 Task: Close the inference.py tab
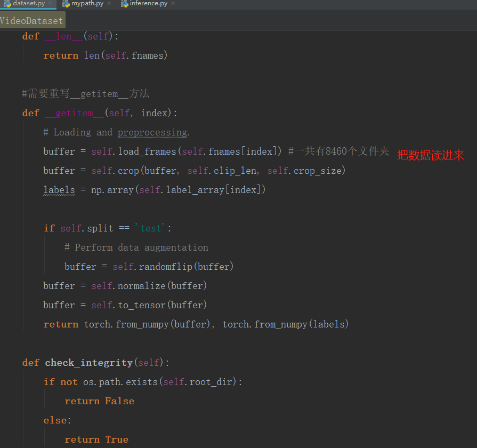click(x=173, y=3)
